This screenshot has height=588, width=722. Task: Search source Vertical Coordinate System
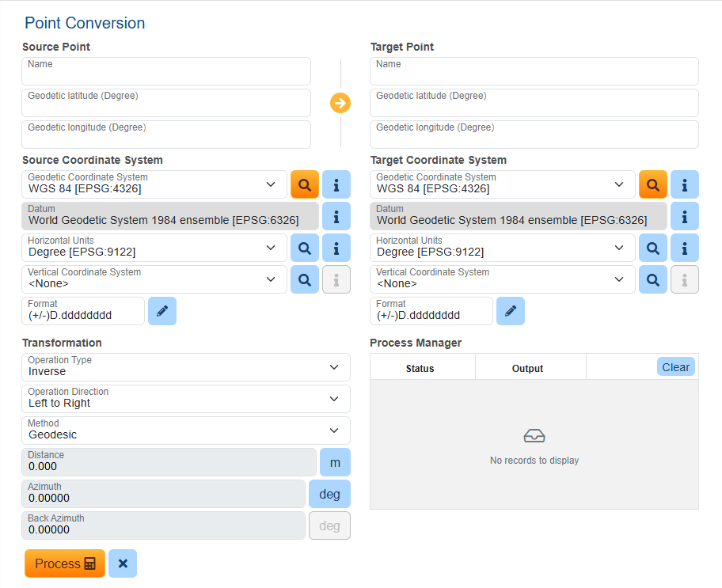pos(304,279)
